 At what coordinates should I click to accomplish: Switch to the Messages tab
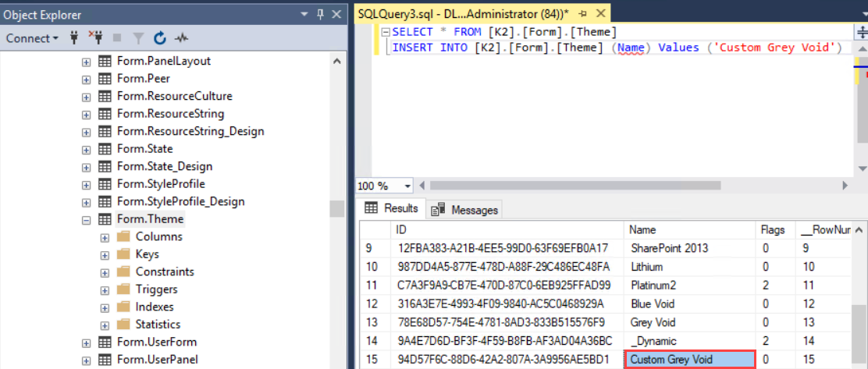pos(466,210)
